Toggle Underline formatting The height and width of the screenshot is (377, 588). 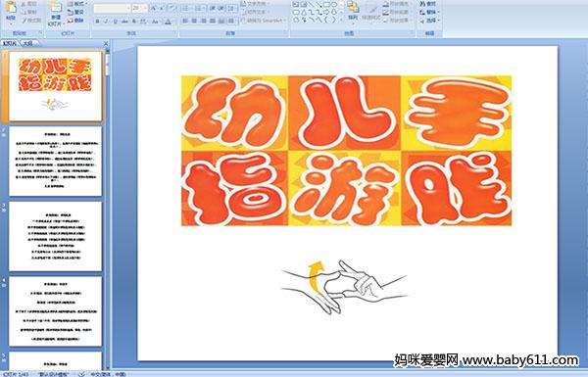(x=115, y=22)
